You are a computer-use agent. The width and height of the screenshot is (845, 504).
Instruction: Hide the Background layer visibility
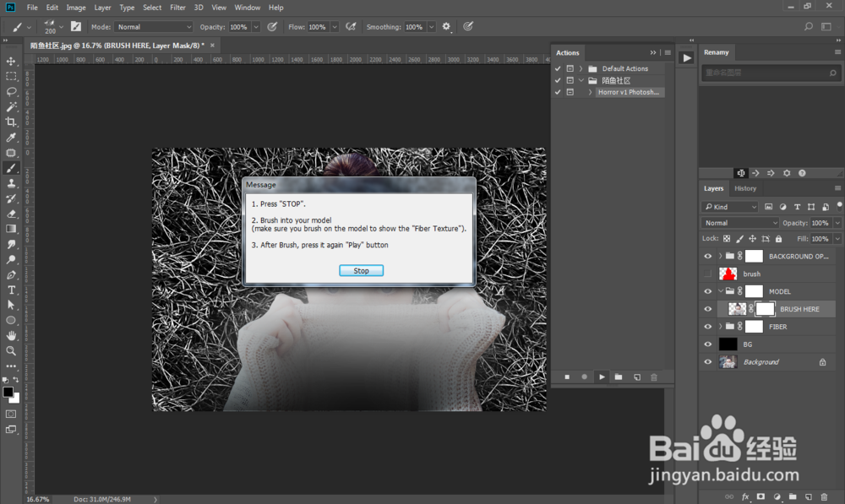(708, 362)
